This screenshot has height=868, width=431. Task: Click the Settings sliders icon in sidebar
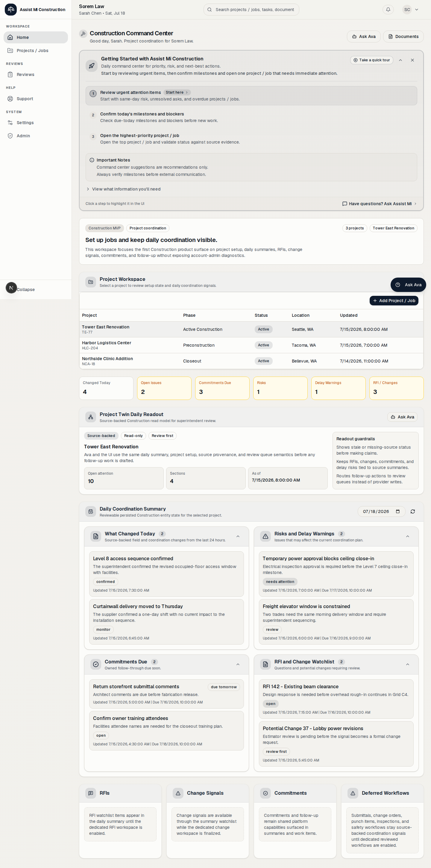pyautogui.click(x=10, y=123)
